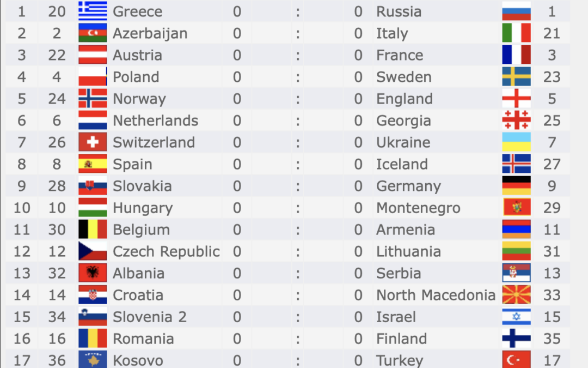Click the Russia flag icon
The image size is (588, 368).
pyautogui.click(x=516, y=11)
